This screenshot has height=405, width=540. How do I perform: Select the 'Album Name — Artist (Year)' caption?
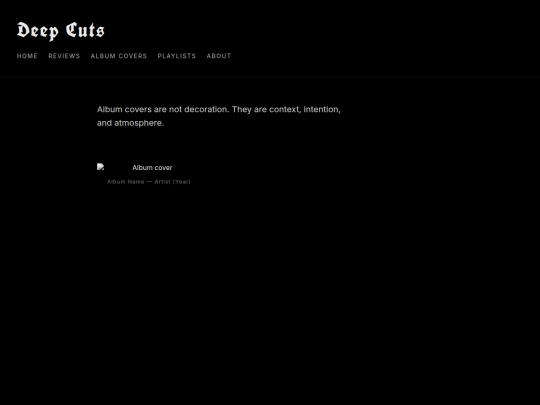148,181
